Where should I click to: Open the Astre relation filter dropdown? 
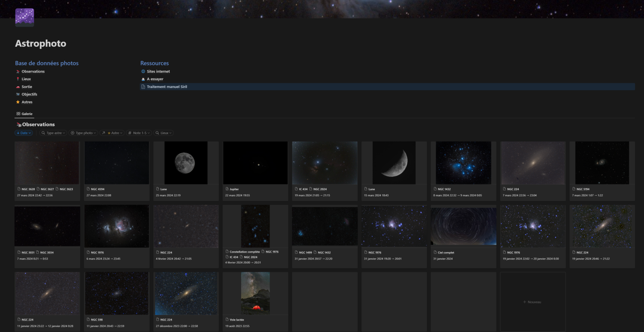[112, 133]
